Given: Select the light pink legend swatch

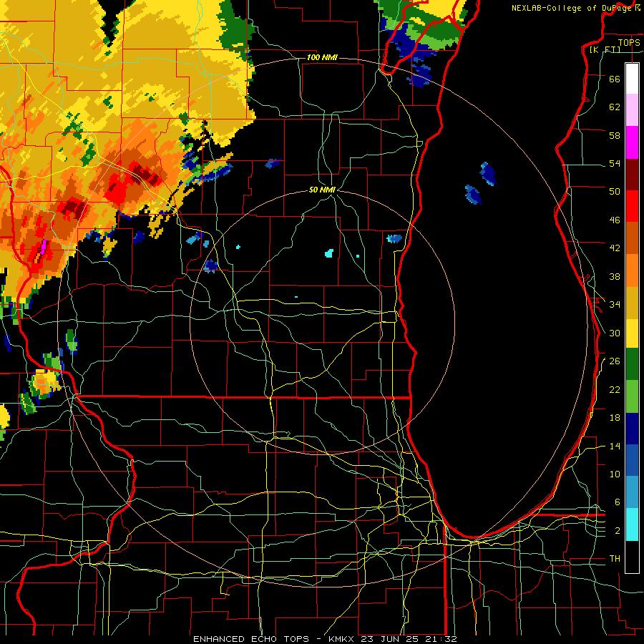Looking at the screenshot, I should pyautogui.click(x=632, y=110).
